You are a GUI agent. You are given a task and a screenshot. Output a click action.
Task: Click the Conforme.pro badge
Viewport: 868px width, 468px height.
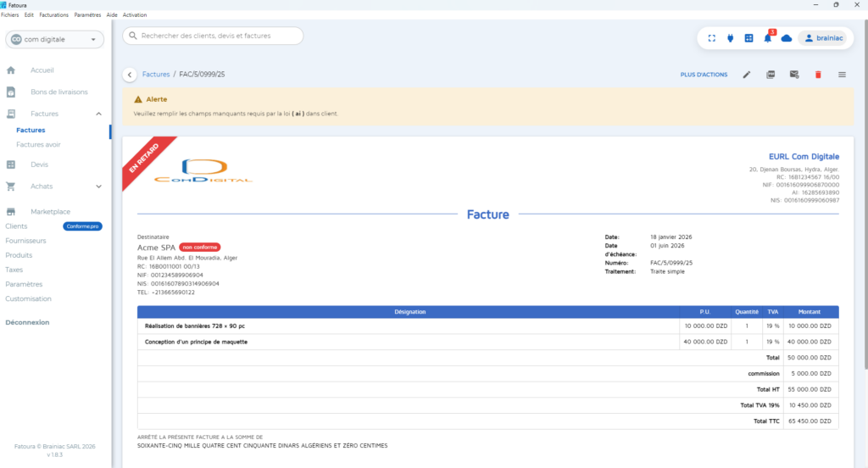(x=82, y=226)
